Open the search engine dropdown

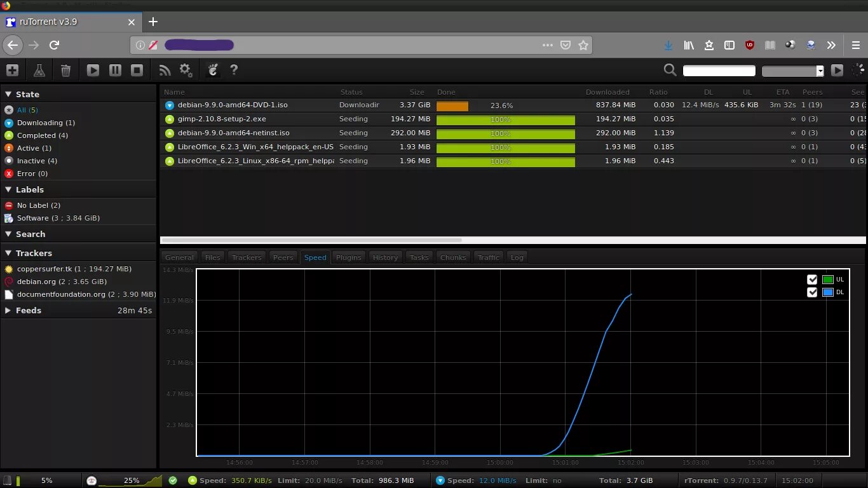click(x=792, y=71)
